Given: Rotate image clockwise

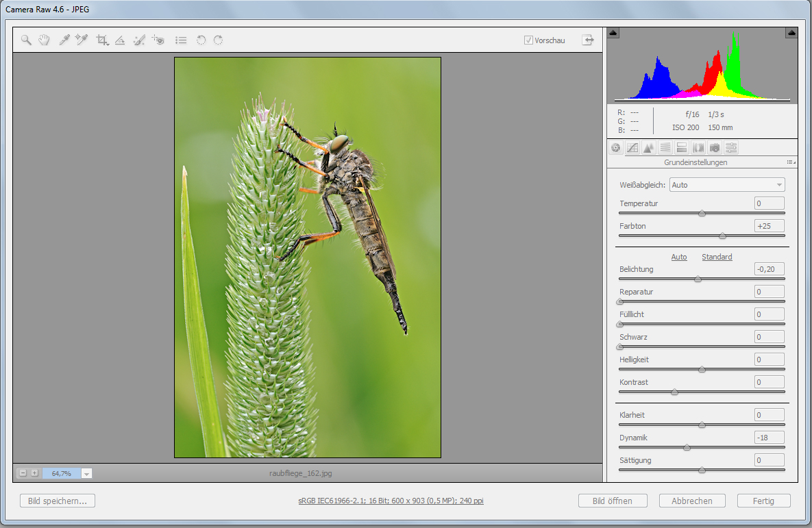Looking at the screenshot, I should click(x=219, y=40).
